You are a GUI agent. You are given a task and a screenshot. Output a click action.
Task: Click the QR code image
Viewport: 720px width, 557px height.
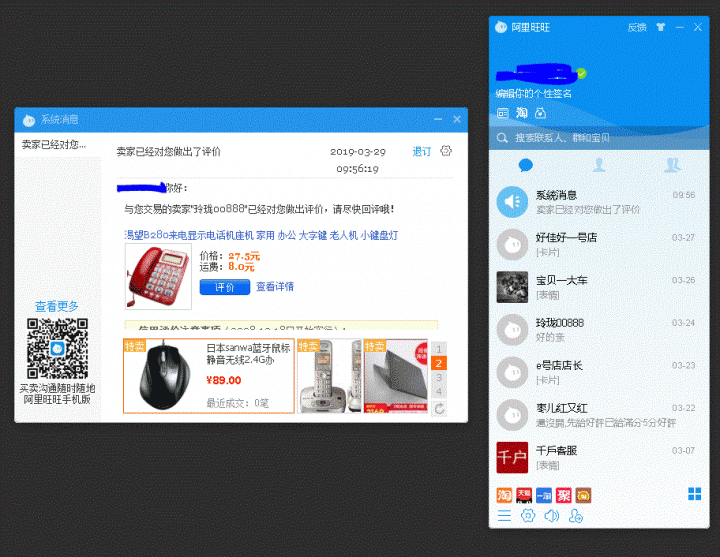point(57,349)
